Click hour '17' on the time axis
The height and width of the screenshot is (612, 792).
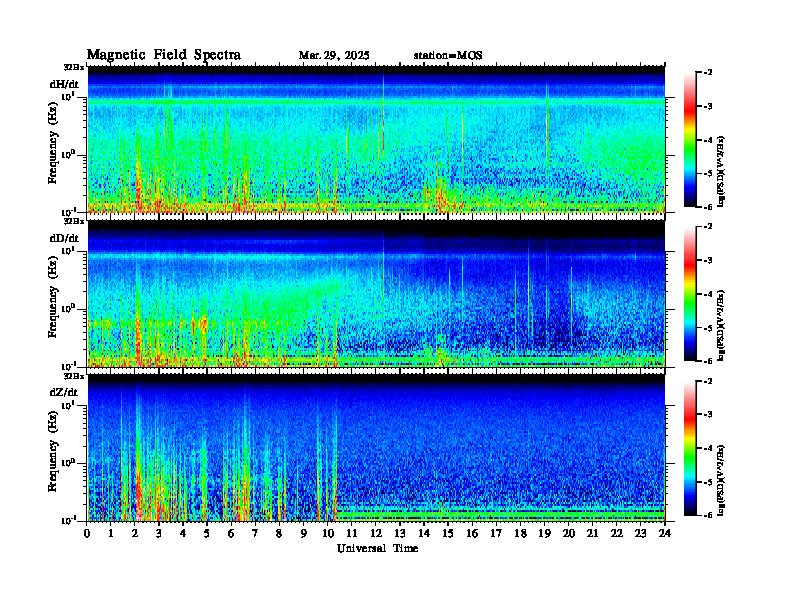(x=497, y=533)
